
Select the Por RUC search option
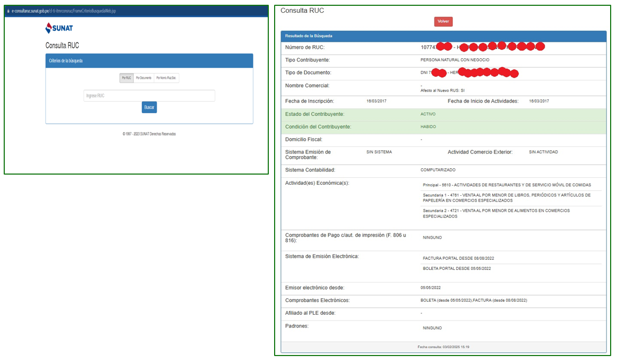pyautogui.click(x=126, y=78)
